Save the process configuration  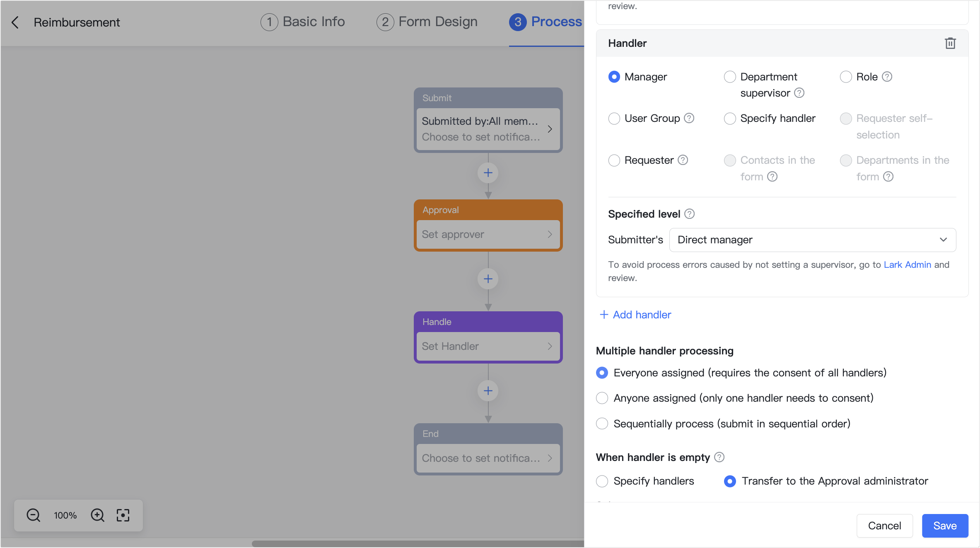click(x=945, y=526)
